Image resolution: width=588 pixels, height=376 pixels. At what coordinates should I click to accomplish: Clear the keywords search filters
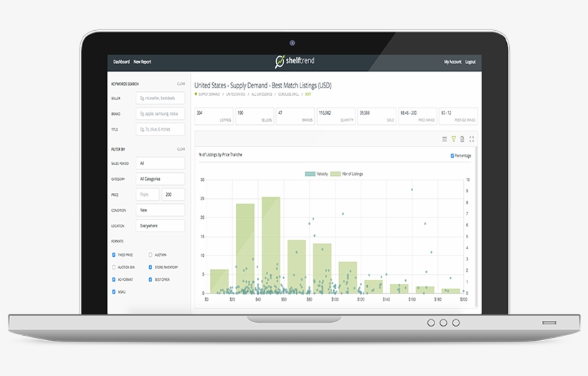(181, 84)
